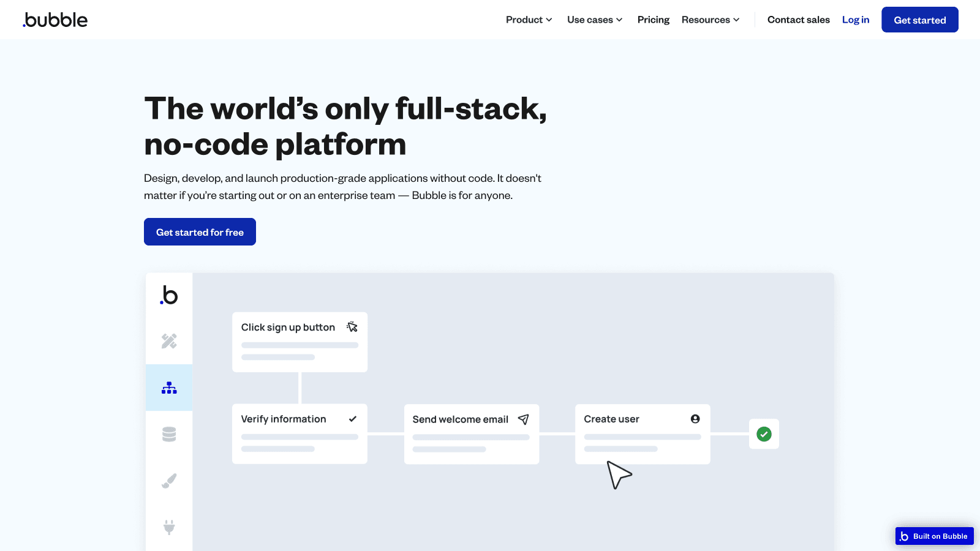
Task: Click the green success checkmark node
Action: [764, 434]
